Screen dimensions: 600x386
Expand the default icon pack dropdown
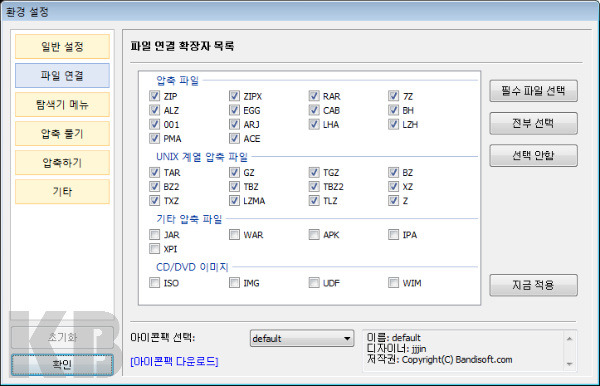(x=302, y=339)
